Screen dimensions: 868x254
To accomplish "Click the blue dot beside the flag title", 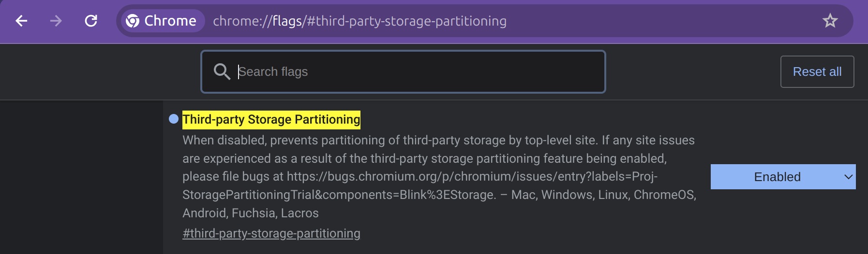I will 174,119.
